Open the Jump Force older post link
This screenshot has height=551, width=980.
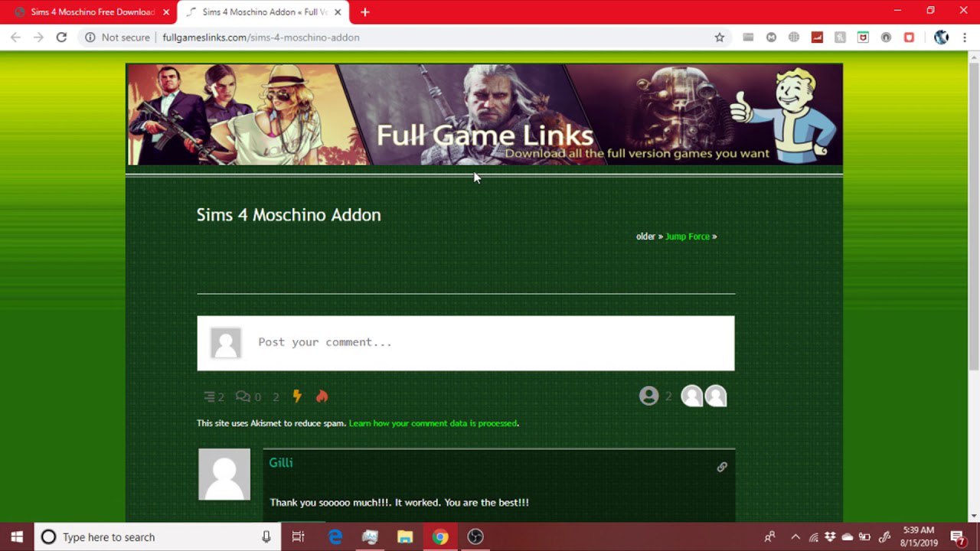tap(687, 236)
